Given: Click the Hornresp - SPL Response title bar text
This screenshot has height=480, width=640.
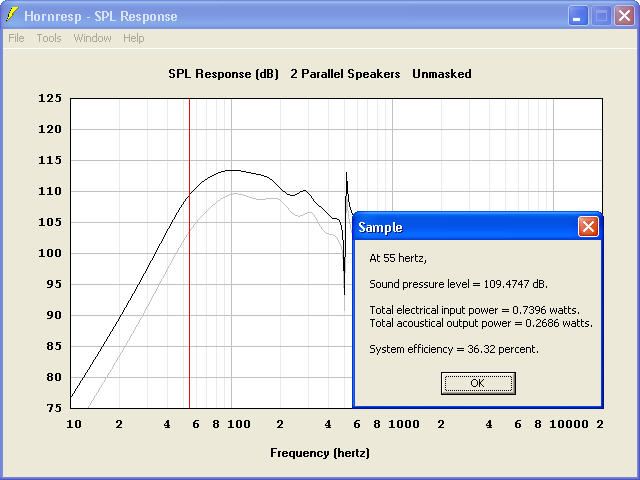Looking at the screenshot, I should [x=100, y=16].
